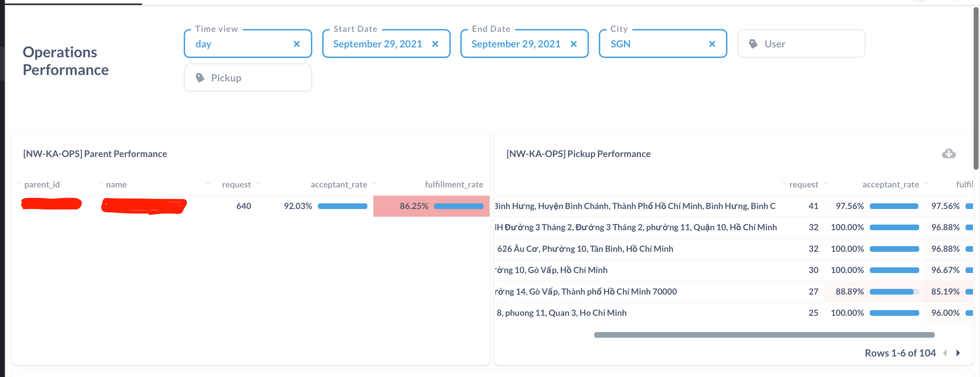Go to next page of pickup rows
The height and width of the screenshot is (377, 980).
[x=958, y=353]
